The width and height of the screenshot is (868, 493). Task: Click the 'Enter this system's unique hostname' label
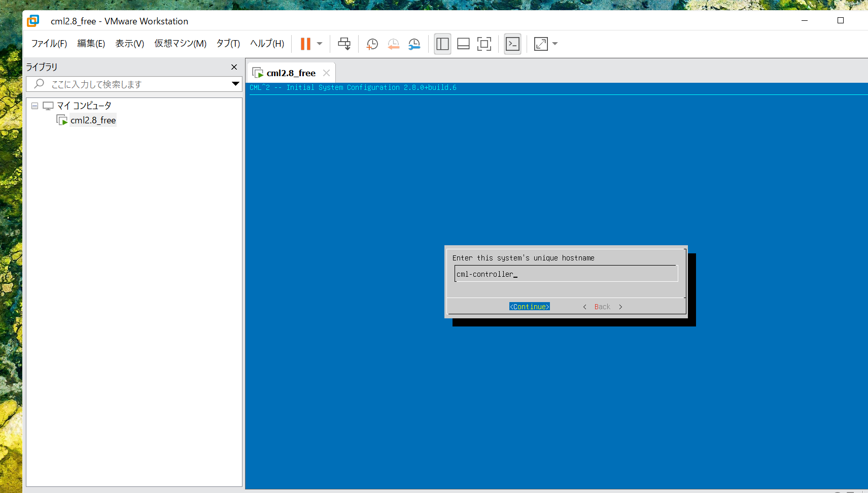(523, 258)
